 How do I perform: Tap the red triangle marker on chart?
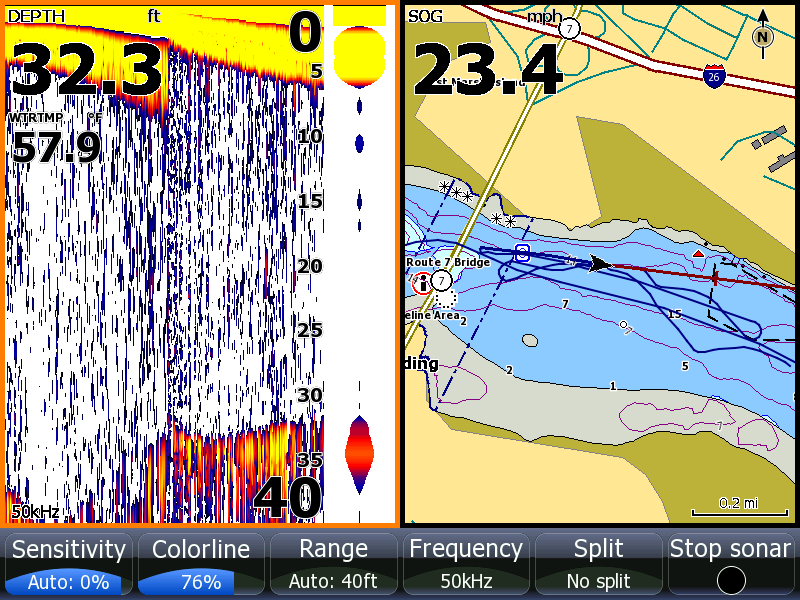point(698,255)
